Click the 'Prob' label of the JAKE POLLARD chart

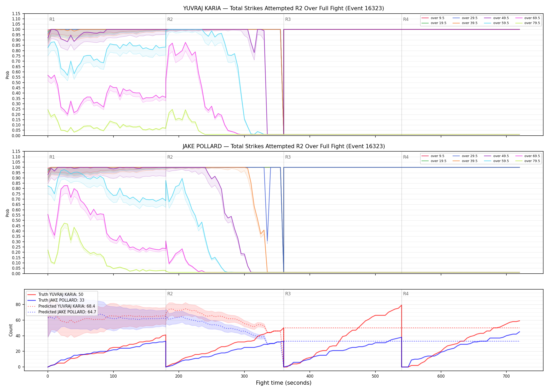(x=8, y=213)
